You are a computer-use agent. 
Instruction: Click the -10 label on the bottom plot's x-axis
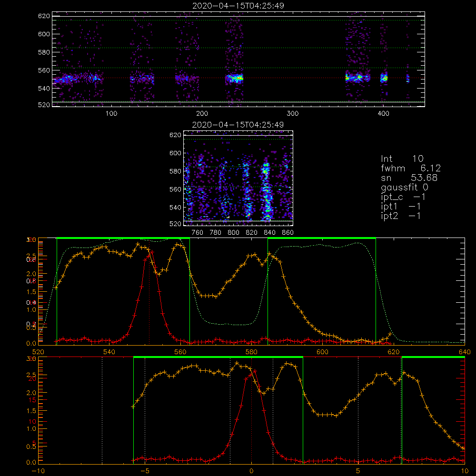pos(38,471)
